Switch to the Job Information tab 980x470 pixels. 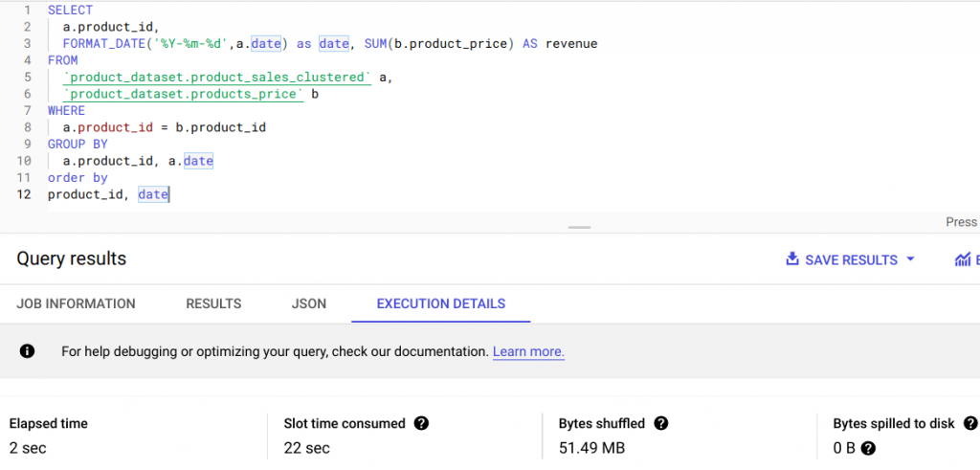coord(76,303)
